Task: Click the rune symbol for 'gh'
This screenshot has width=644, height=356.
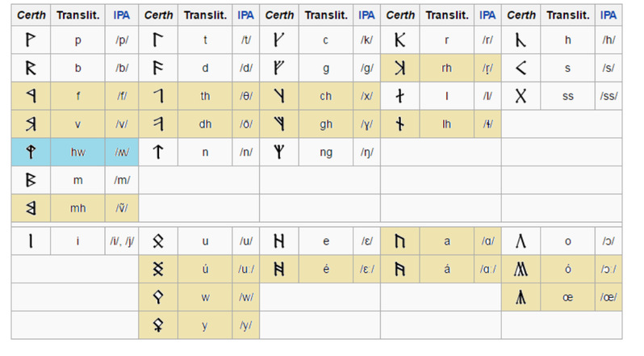Action: (279, 124)
